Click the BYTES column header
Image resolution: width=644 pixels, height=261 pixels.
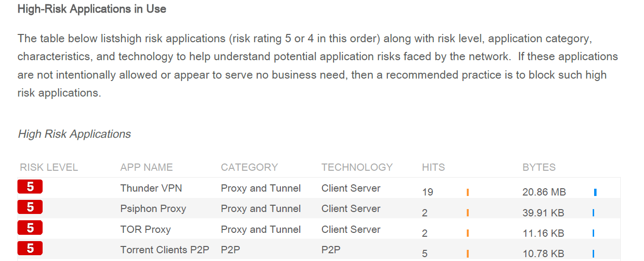539,167
